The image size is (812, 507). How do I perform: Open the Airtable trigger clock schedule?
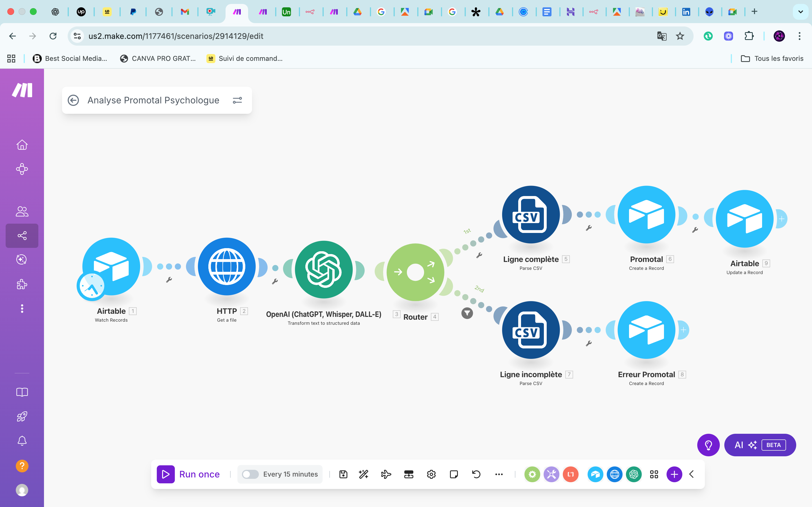tap(91, 286)
